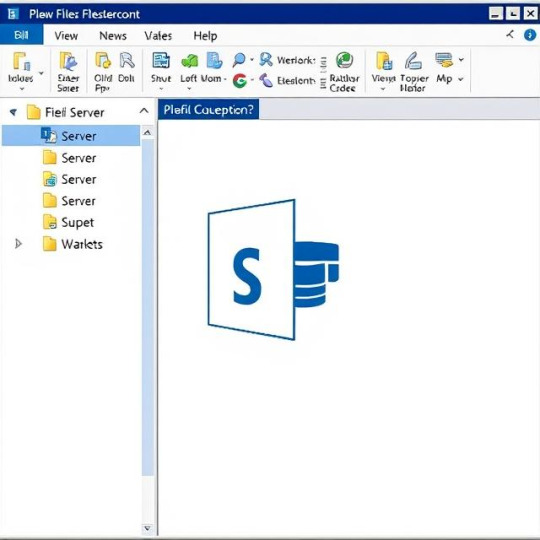The image size is (540, 540).
Task: Open the Bill ribbon tab
Action: 21,35
